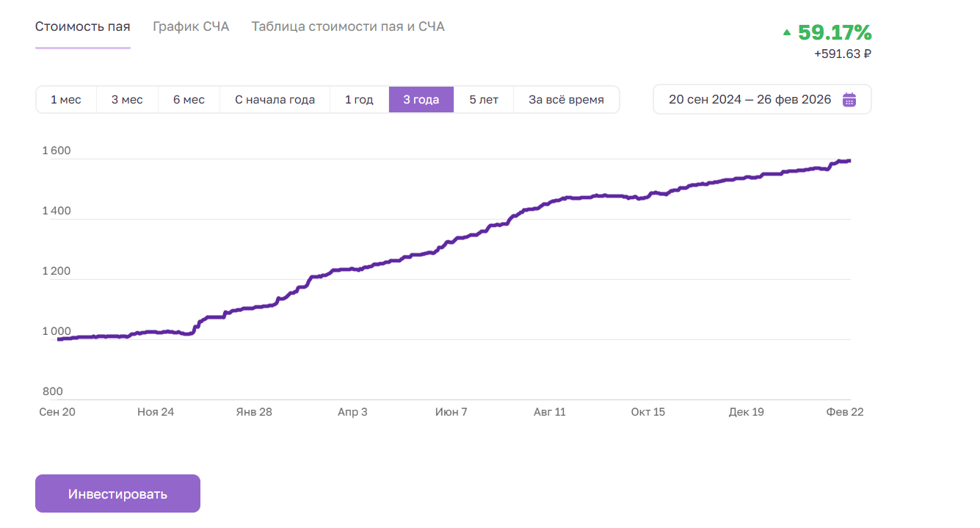Click the Сен 20 axis date label
This screenshot has height=528, width=980.
(57, 412)
